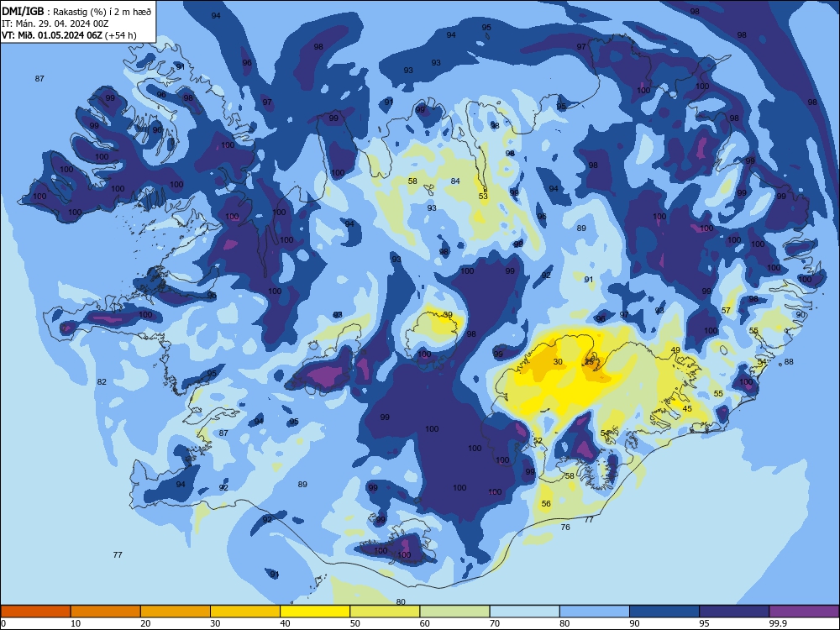Viewport: 840px width, 630px height.
Task: Click the map value '52' near the glacier edge
Action: [x=538, y=441]
